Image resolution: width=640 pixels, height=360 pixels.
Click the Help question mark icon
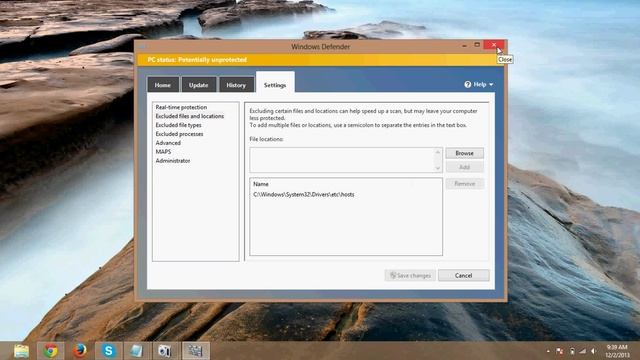pyautogui.click(x=468, y=84)
